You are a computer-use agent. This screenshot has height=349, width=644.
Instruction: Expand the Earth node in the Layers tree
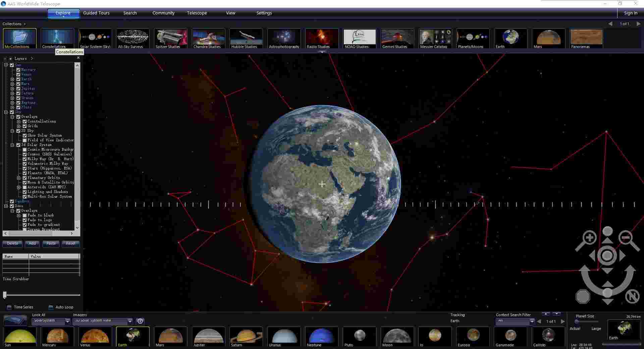tap(12, 79)
